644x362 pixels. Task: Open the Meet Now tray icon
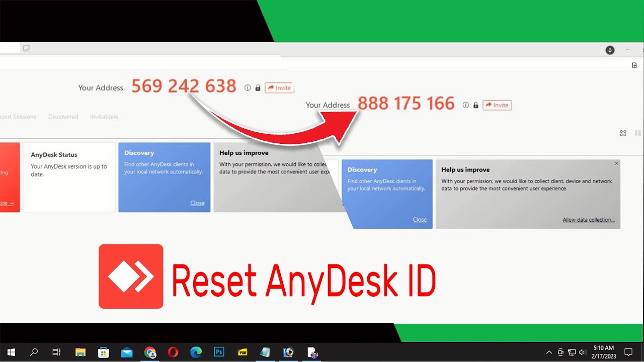coord(561,352)
